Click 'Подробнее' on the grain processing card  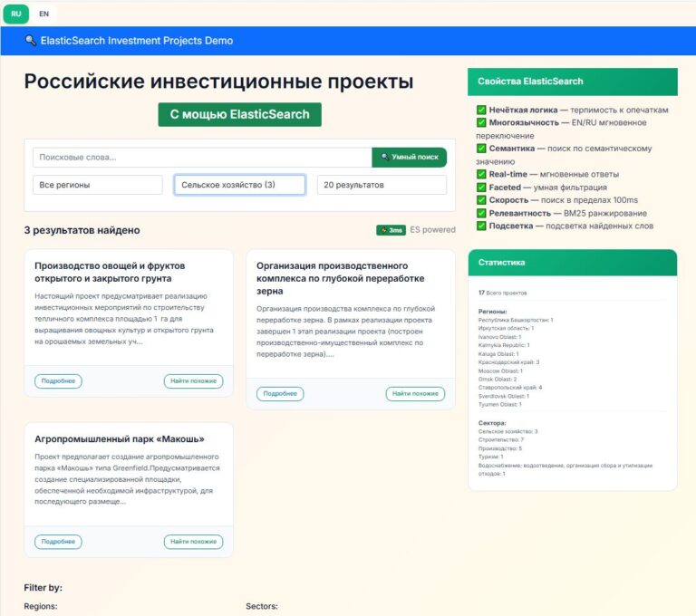(x=280, y=394)
